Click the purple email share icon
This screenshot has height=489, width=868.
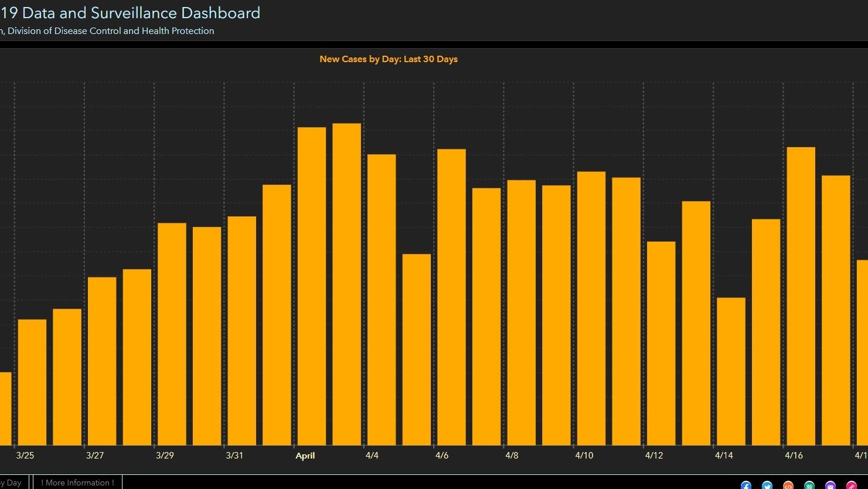click(x=830, y=485)
